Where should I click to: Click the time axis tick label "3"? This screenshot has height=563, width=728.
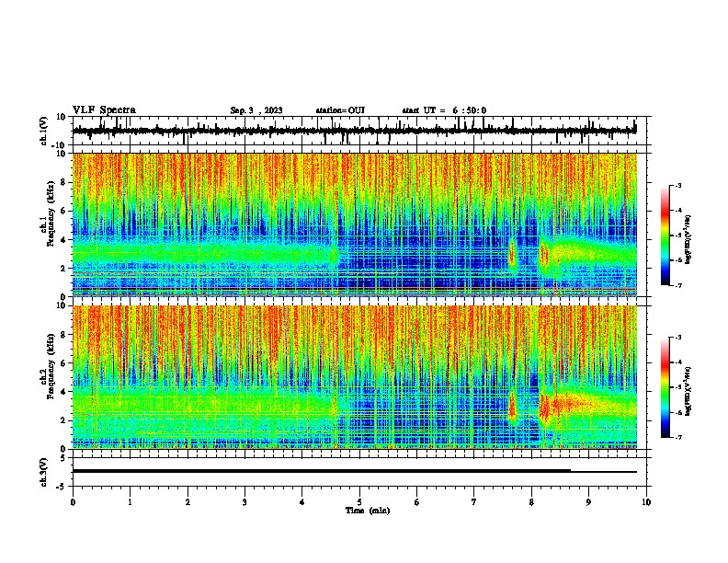coord(245,502)
